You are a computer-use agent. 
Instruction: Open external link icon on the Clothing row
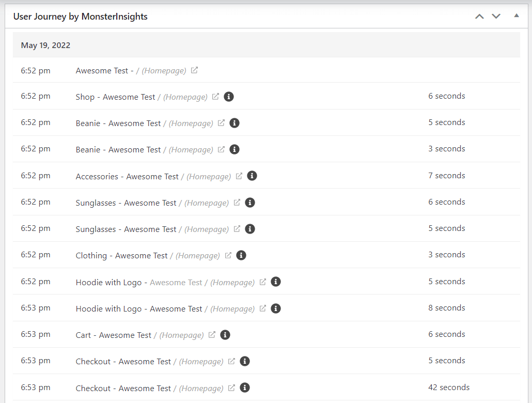228,255
